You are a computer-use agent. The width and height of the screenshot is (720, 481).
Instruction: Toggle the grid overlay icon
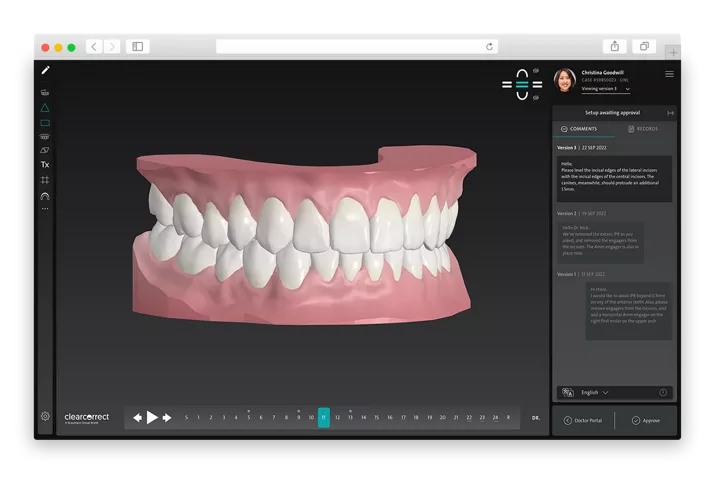click(45, 180)
